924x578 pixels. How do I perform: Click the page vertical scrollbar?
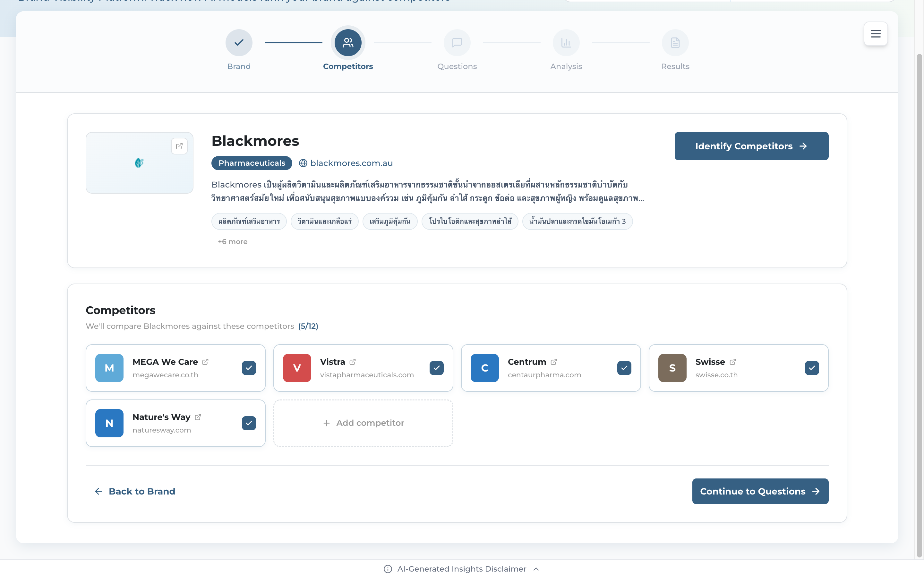pos(920,306)
